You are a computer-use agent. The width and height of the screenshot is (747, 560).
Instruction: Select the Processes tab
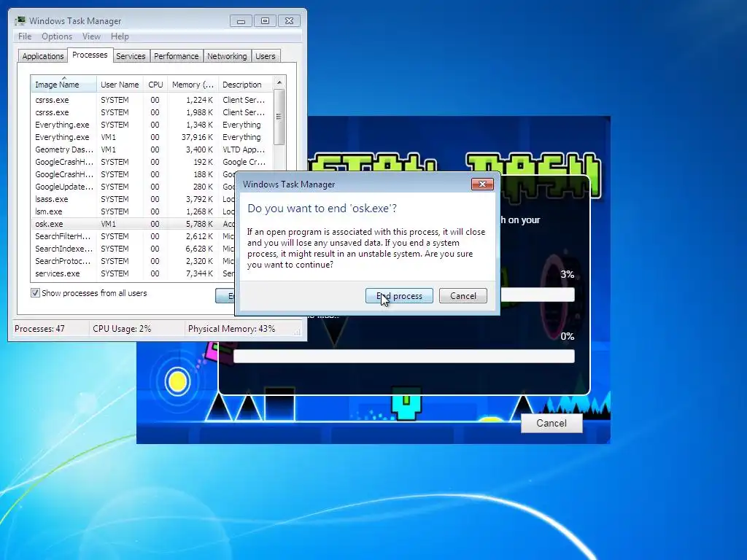pos(90,55)
